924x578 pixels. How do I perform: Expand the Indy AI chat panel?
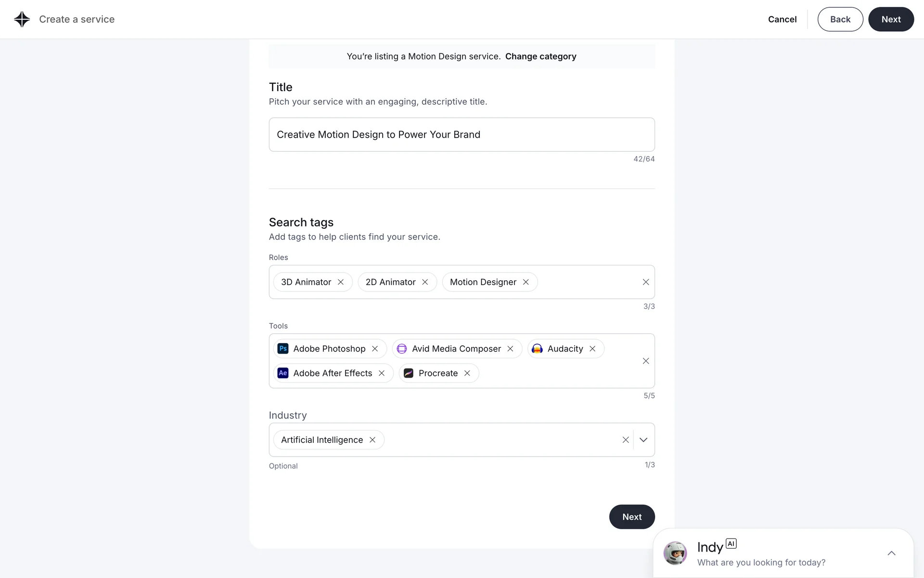pyautogui.click(x=891, y=553)
